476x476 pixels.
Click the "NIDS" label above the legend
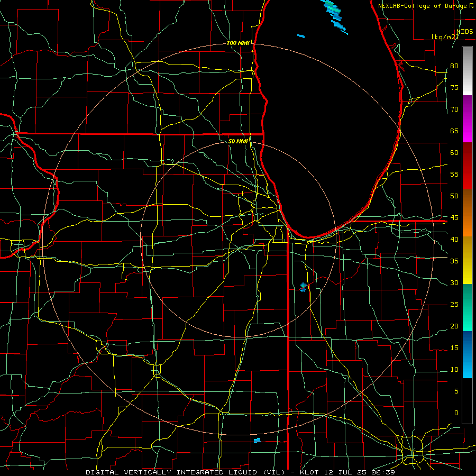pyautogui.click(x=465, y=32)
